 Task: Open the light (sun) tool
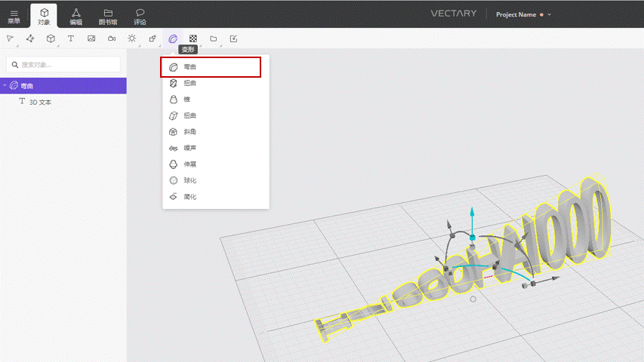point(131,38)
